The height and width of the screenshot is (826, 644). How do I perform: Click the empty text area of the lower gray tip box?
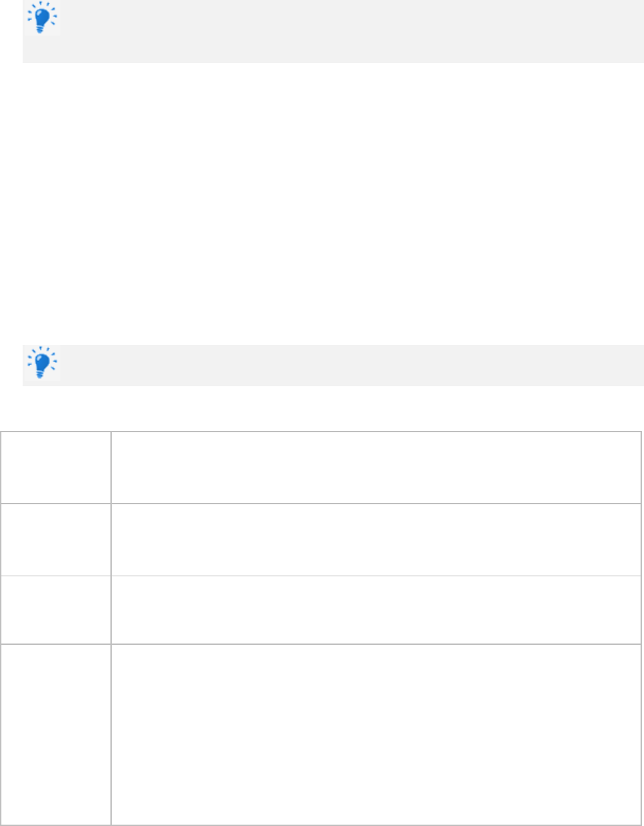point(343,365)
